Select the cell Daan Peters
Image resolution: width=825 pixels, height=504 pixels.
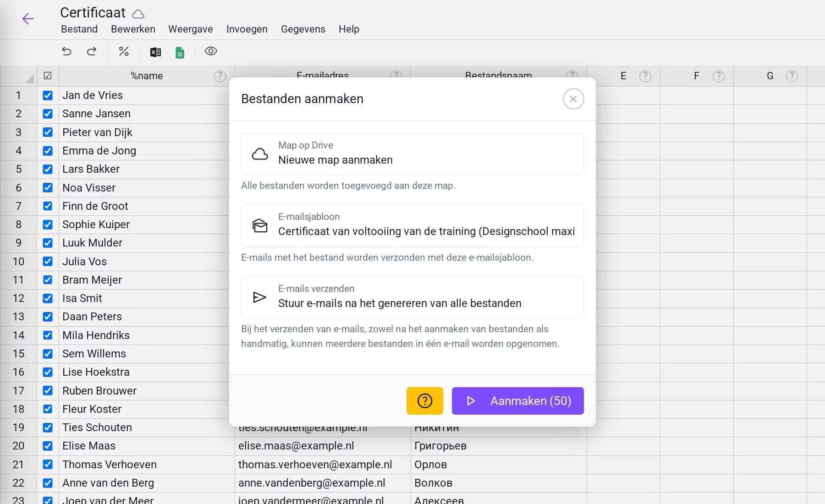[x=144, y=317]
